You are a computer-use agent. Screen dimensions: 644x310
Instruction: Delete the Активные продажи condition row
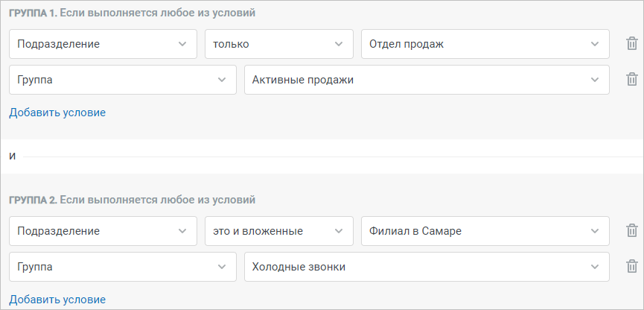coord(631,79)
